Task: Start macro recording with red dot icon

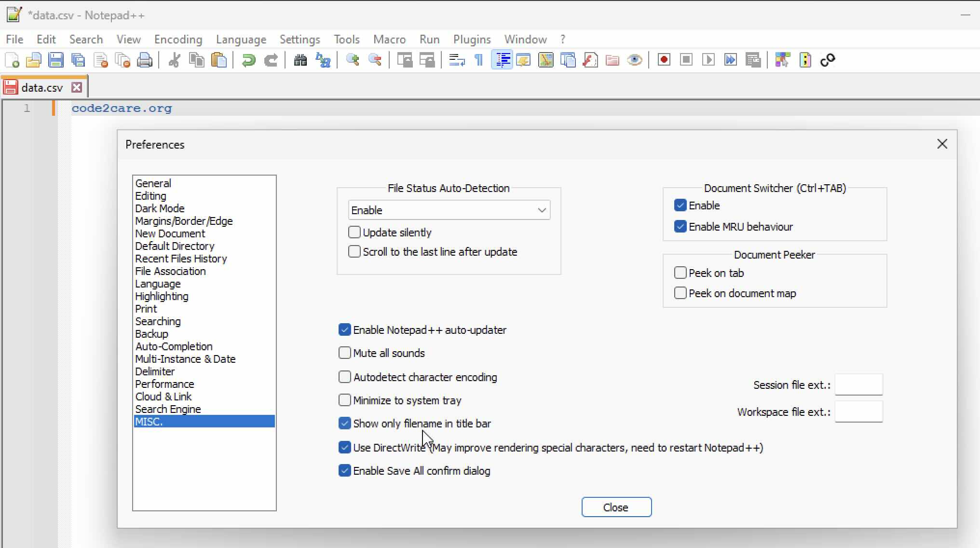Action: click(x=664, y=60)
